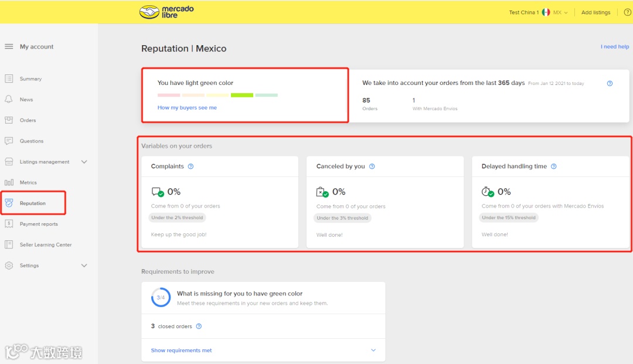The width and height of the screenshot is (633, 364).
Task: Click 'Keep up the good job!' text
Action: click(179, 234)
